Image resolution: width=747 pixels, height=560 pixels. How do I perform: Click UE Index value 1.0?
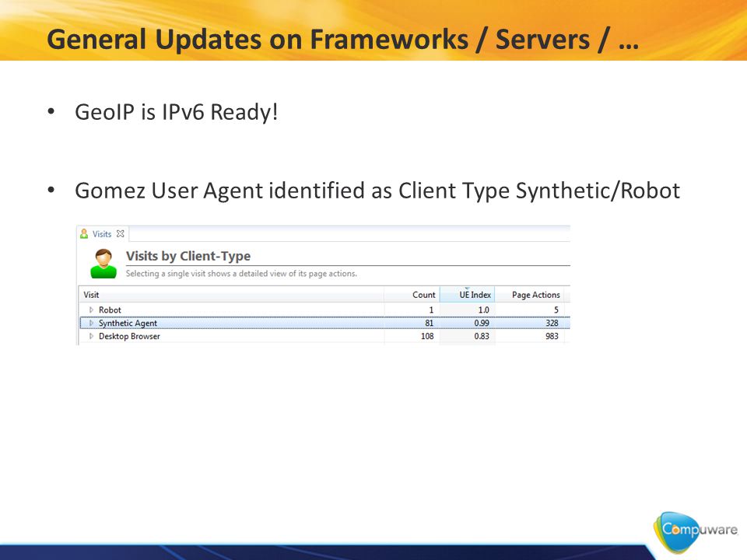[483, 310]
